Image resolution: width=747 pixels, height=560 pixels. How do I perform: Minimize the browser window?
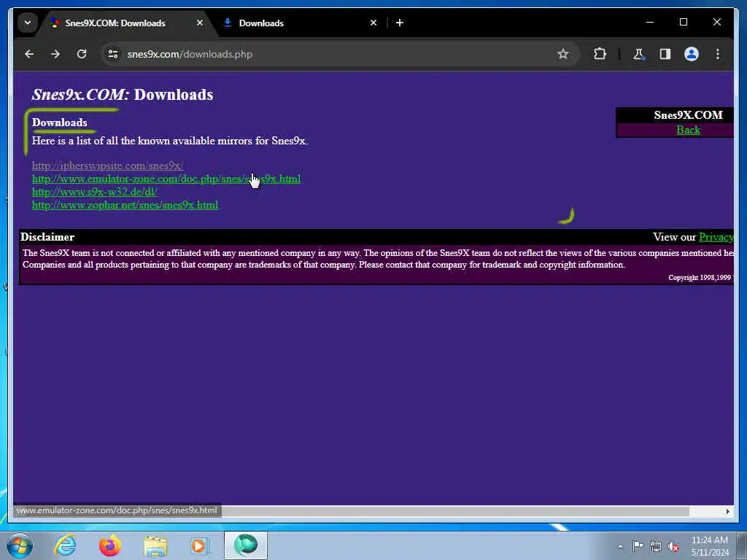650,23
